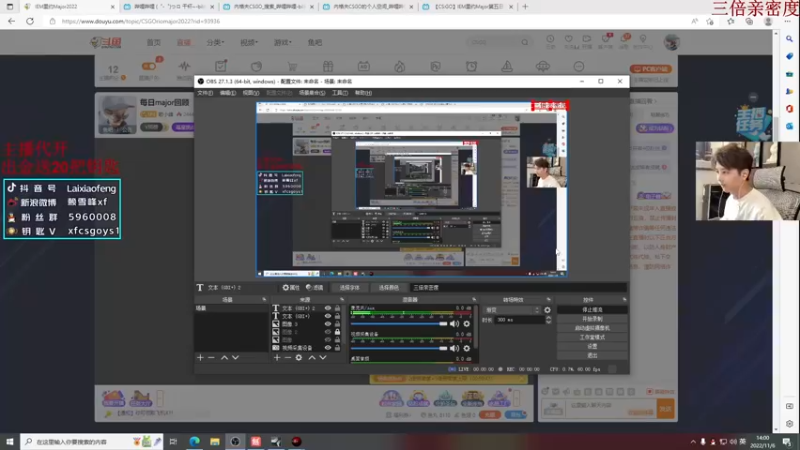Screen dimensions: 800x450
Task: Click the 开始录制 button in OBS controls
Action: point(592,319)
